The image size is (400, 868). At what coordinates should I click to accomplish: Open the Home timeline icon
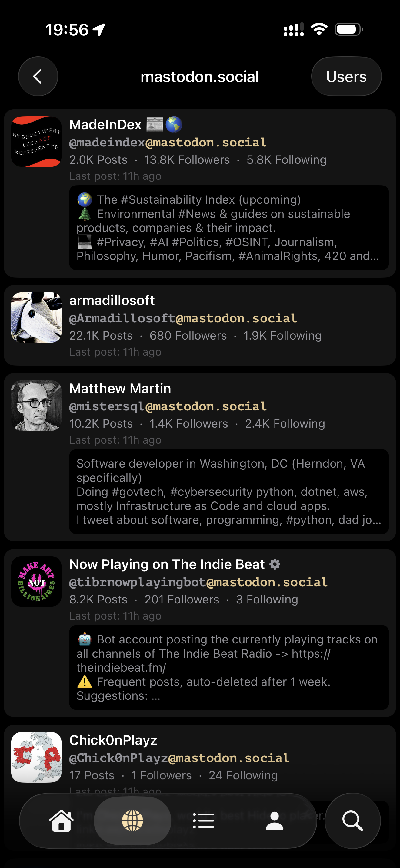pyautogui.click(x=61, y=821)
